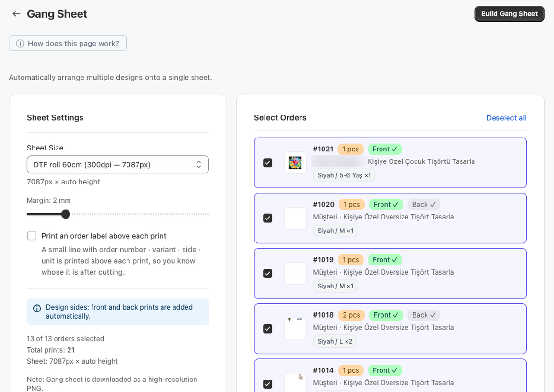Screen dimensions: 554x392
Task: Click order number #1014
Action: click(x=323, y=370)
